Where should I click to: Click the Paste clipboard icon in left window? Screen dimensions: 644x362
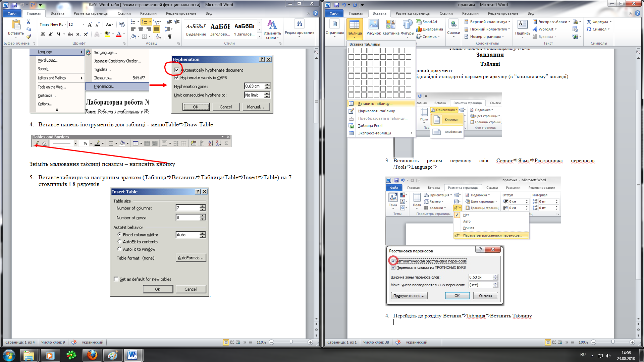pyautogui.click(x=15, y=25)
